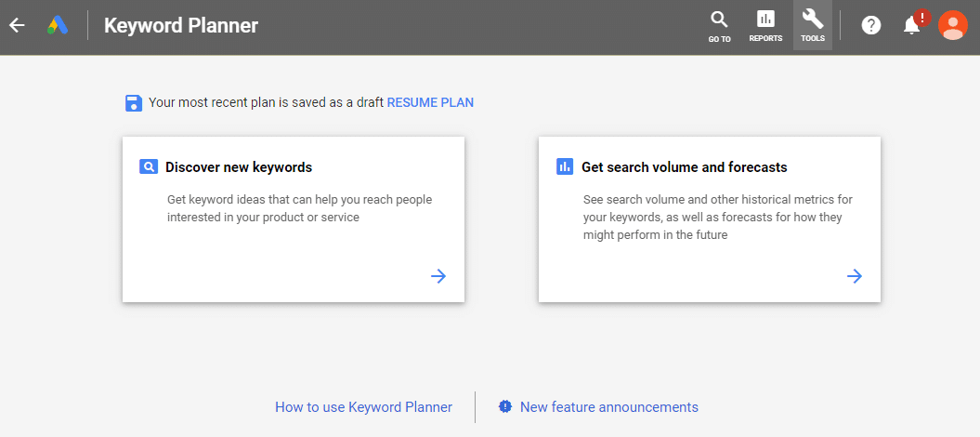Open the Help question mark icon

tap(870, 26)
